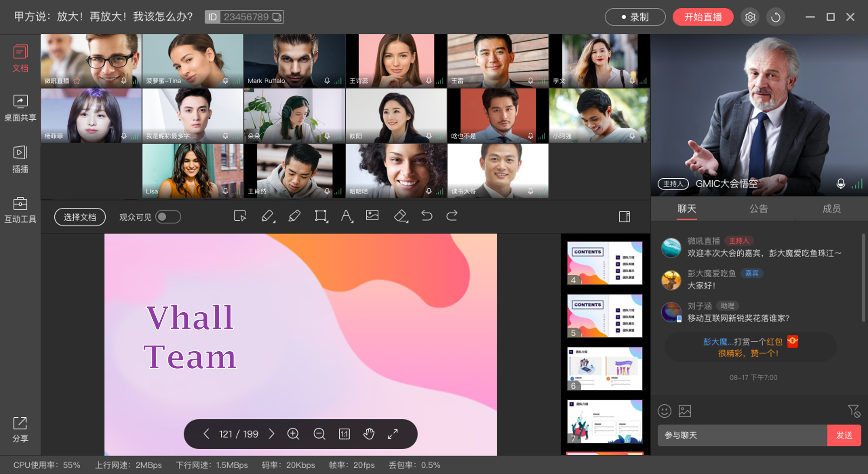This screenshot has width=868, height=474.
Task: Mute the 读书大哥 microphone
Action: coord(530,191)
